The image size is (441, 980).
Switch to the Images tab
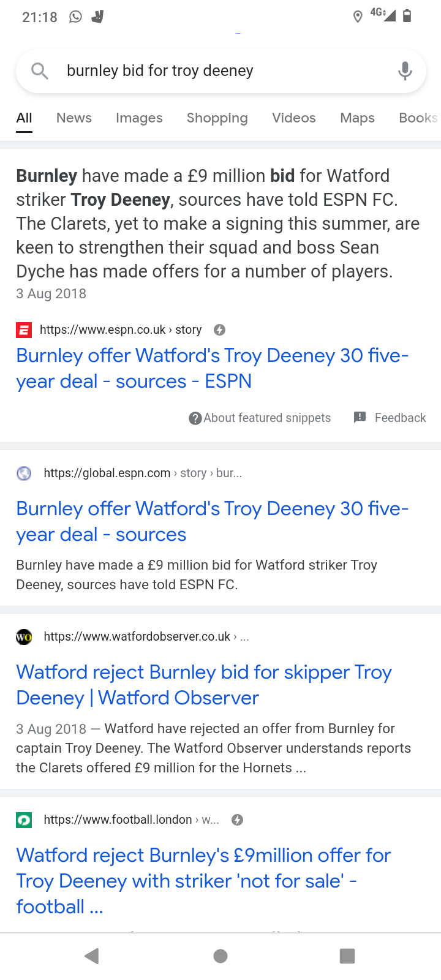click(x=139, y=118)
